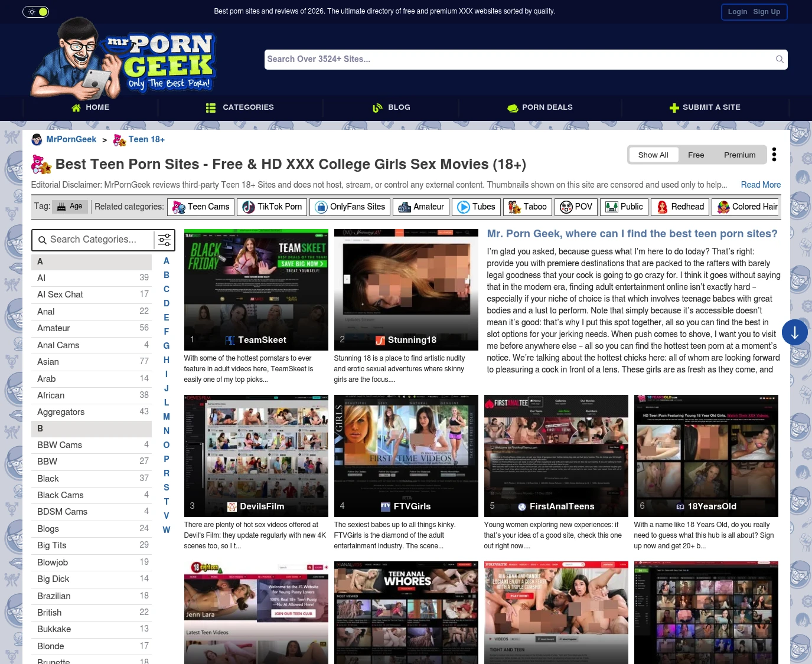
Task: Open the PORN DEALS navigation item
Action: (540, 107)
